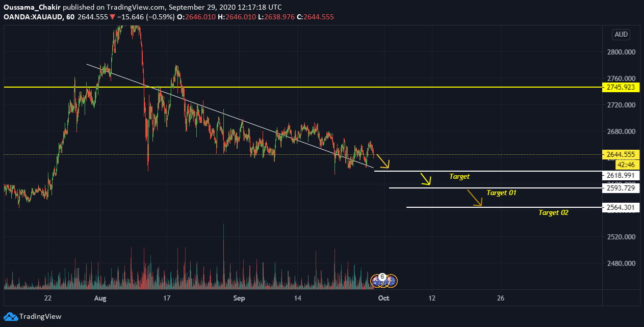
Task: Select the white descending trendline
Action: point(229,116)
